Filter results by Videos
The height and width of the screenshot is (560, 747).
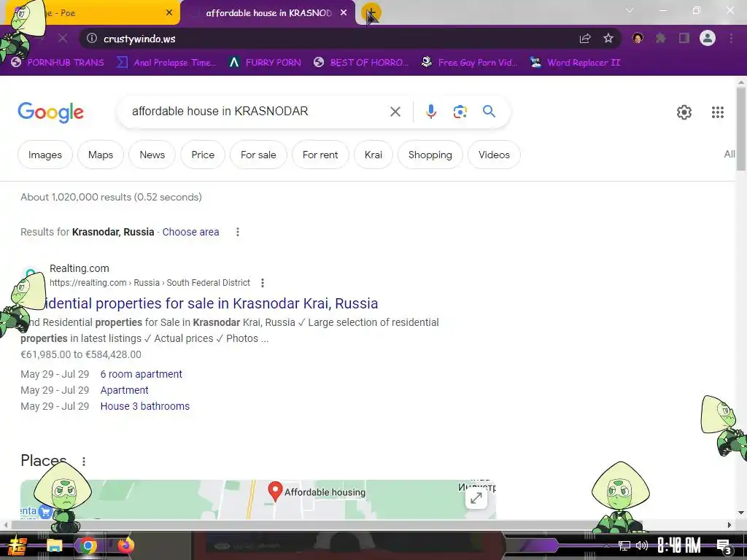click(x=494, y=155)
